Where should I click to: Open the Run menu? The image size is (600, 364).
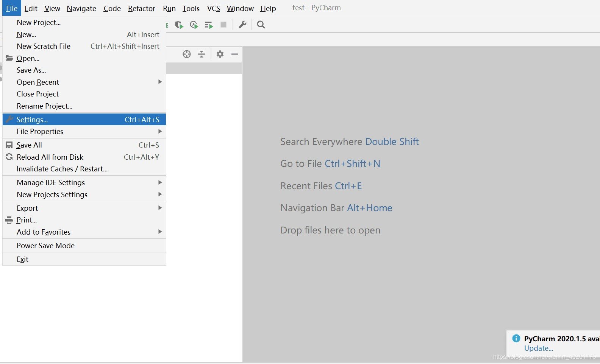[x=169, y=8]
